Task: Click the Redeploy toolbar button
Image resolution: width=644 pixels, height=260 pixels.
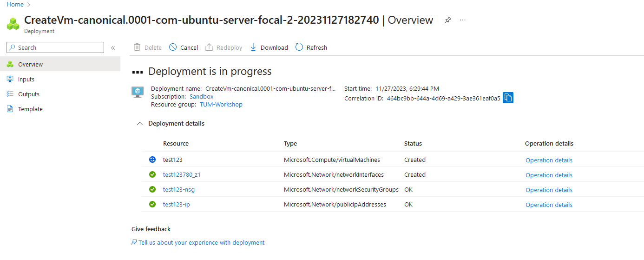Action: pos(224,47)
